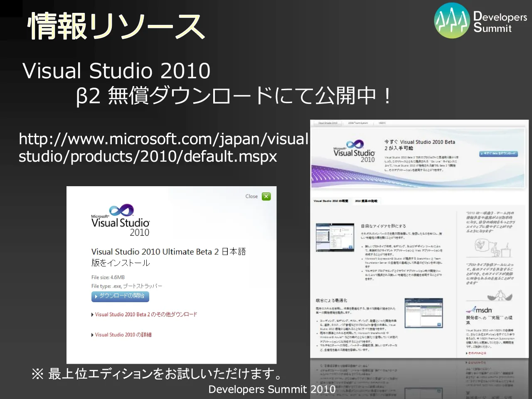532x399 pixels.
Task: Click the File size: 4.6MB text
Action: [108, 277]
